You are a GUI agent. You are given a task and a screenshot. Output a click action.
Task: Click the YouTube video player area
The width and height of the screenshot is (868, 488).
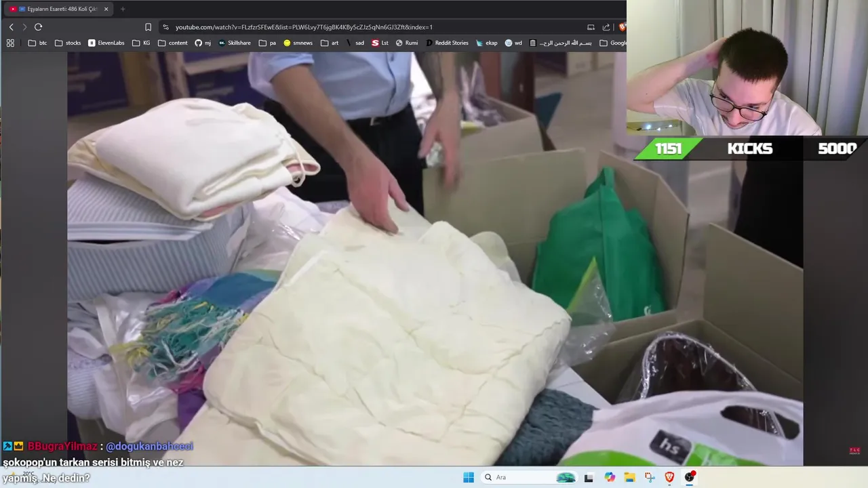[x=435, y=259]
